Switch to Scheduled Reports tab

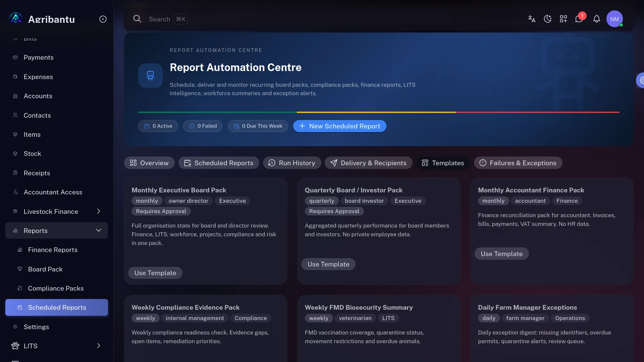point(219,163)
